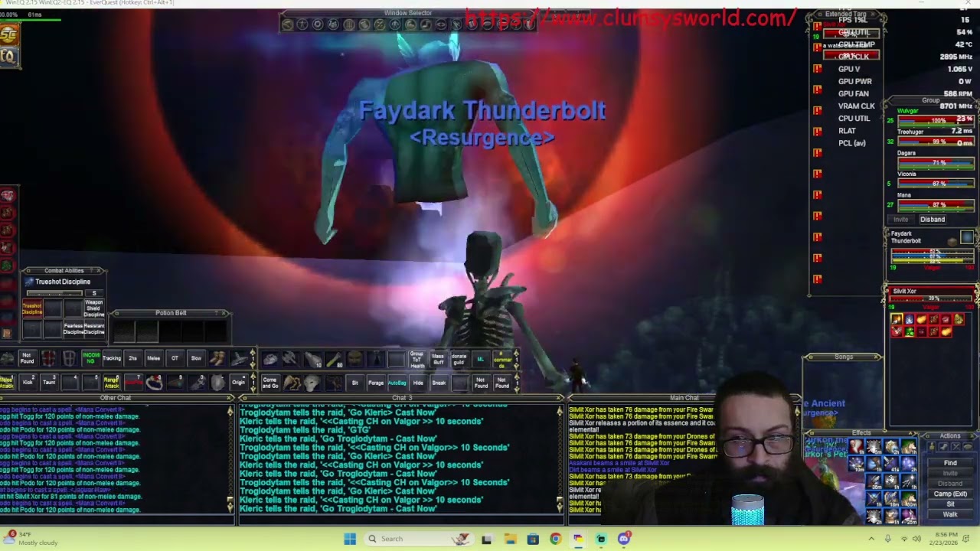The height and width of the screenshot is (551, 980).
Task: Close the Potion Belt window
Action: click(224, 313)
